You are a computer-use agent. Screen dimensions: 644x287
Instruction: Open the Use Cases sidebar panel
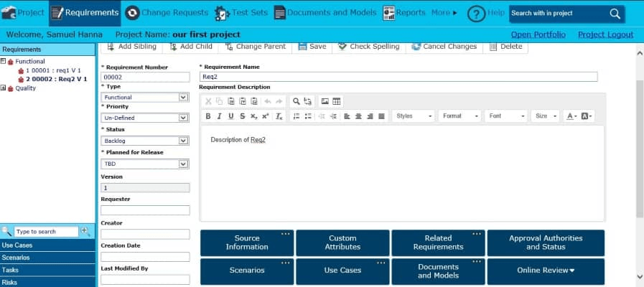47,245
